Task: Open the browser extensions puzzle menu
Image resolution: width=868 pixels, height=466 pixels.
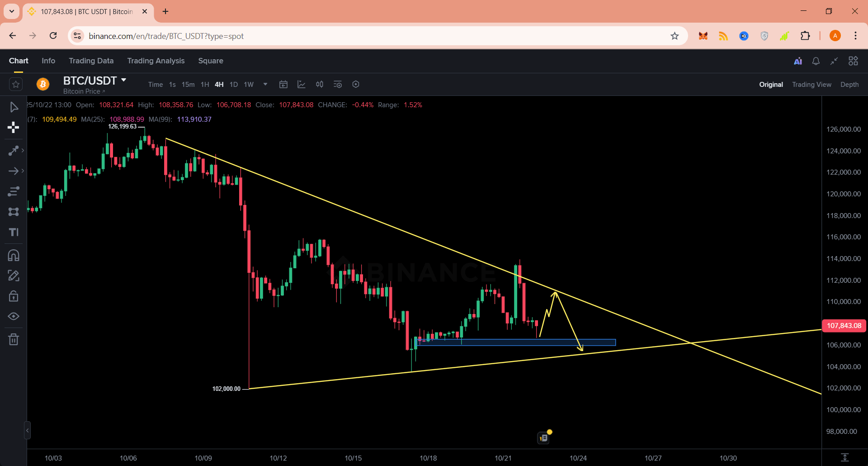Action: [805, 36]
